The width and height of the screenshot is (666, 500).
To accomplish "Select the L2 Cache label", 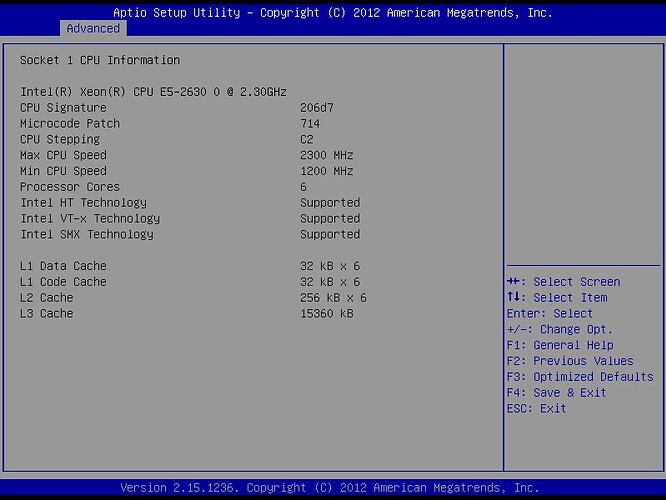I will 47,297.
